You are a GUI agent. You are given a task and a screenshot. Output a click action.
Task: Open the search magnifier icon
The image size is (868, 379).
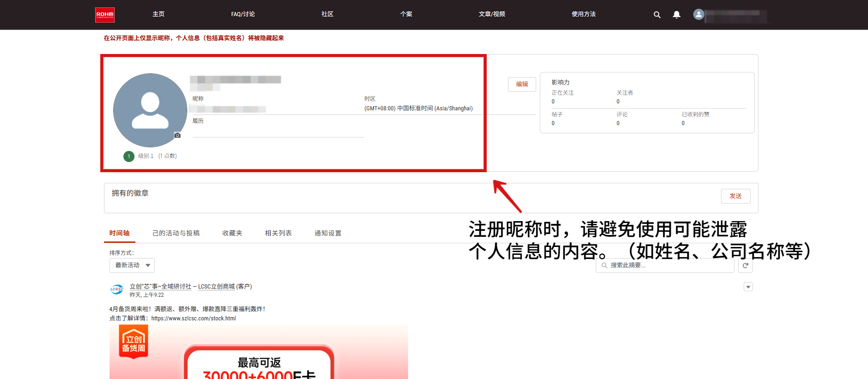point(657,15)
